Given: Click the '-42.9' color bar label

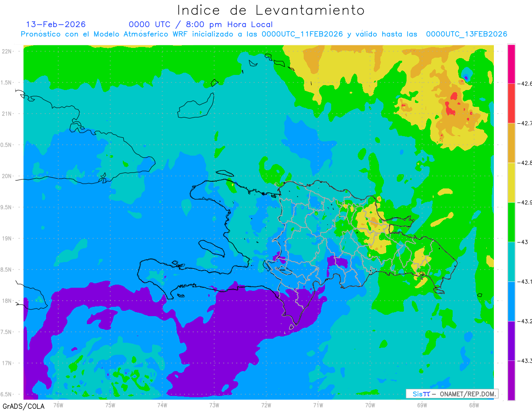Looking at the screenshot, I should coord(525,202).
